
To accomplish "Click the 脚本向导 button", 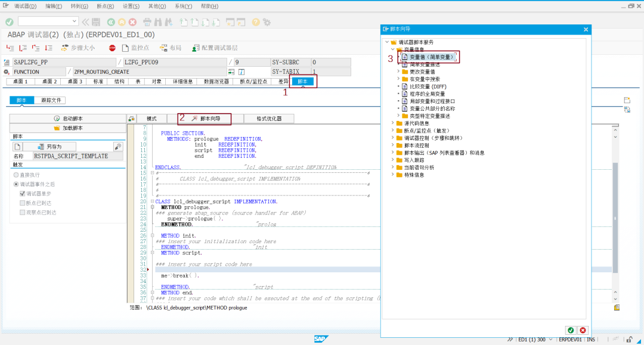I will (x=205, y=119).
